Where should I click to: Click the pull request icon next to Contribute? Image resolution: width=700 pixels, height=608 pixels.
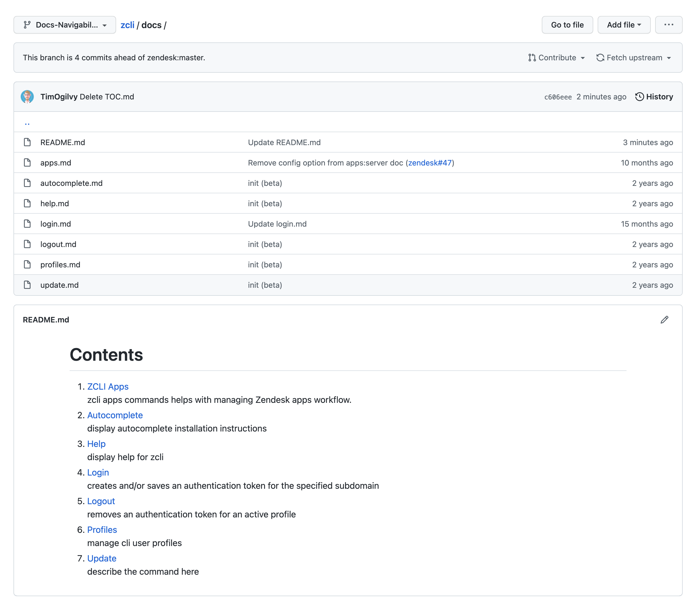532,58
